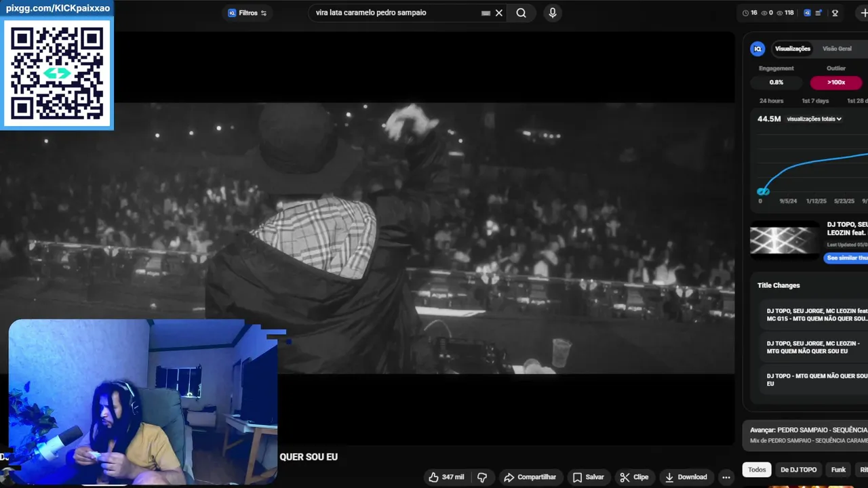Click the filter sliders icon beside Filtros
868x488 pixels.
[x=264, y=13]
